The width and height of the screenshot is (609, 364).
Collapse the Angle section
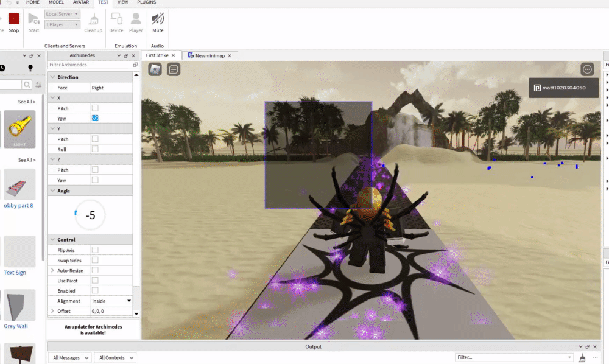[52, 191]
